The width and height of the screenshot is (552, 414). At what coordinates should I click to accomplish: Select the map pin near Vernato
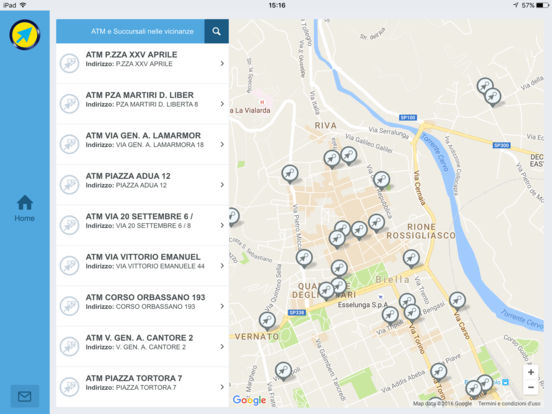pos(267,321)
